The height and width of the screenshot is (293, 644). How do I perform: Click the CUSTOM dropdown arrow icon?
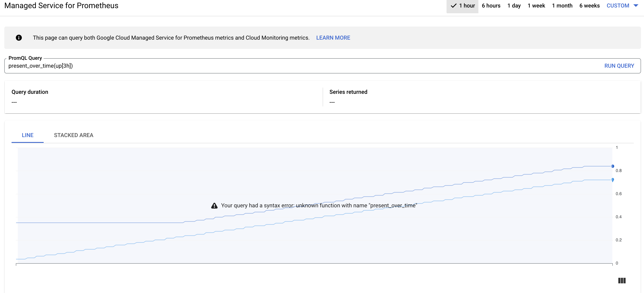[x=637, y=6]
